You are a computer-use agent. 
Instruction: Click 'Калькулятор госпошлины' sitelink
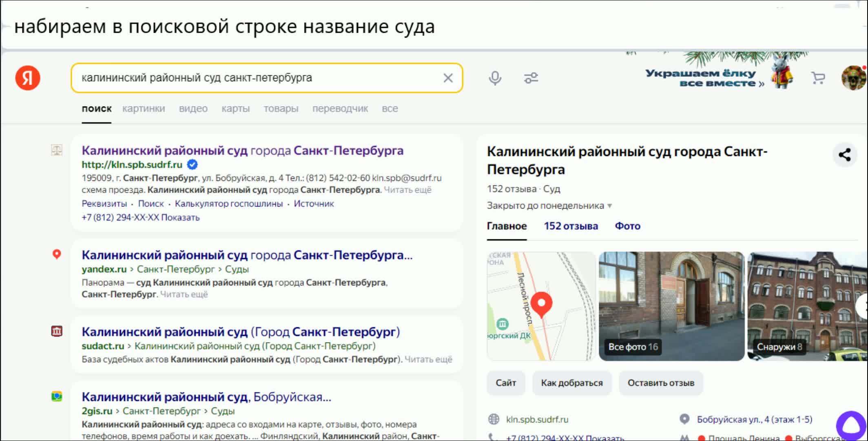tap(228, 204)
